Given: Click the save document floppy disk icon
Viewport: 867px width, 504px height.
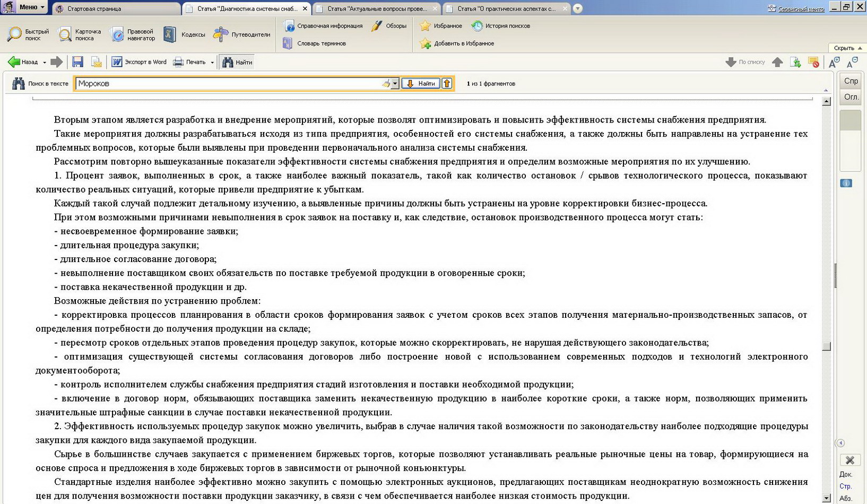Looking at the screenshot, I should coord(77,62).
